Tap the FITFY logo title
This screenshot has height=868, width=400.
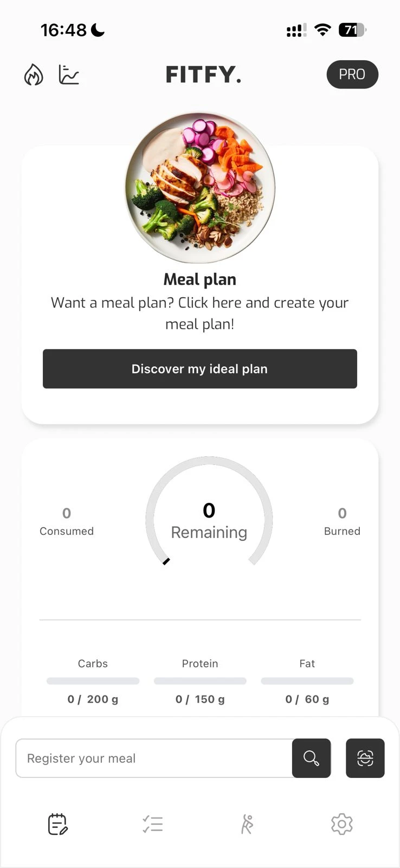203,75
